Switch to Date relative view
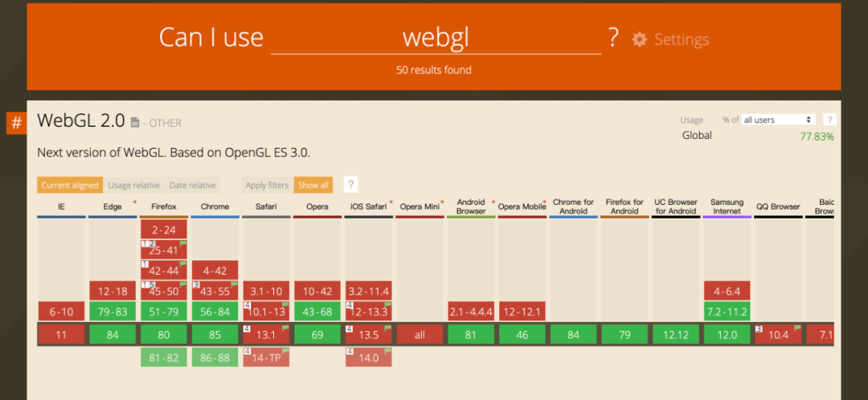 (193, 186)
